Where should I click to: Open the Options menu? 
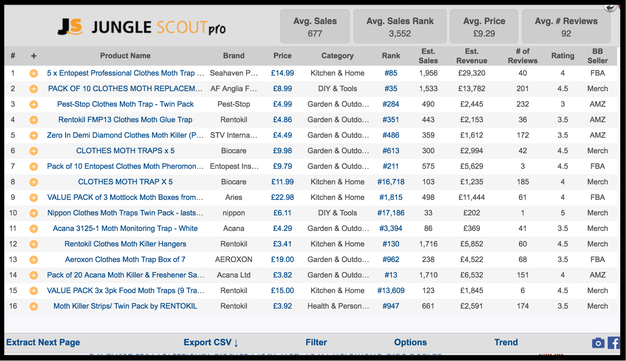coord(410,342)
